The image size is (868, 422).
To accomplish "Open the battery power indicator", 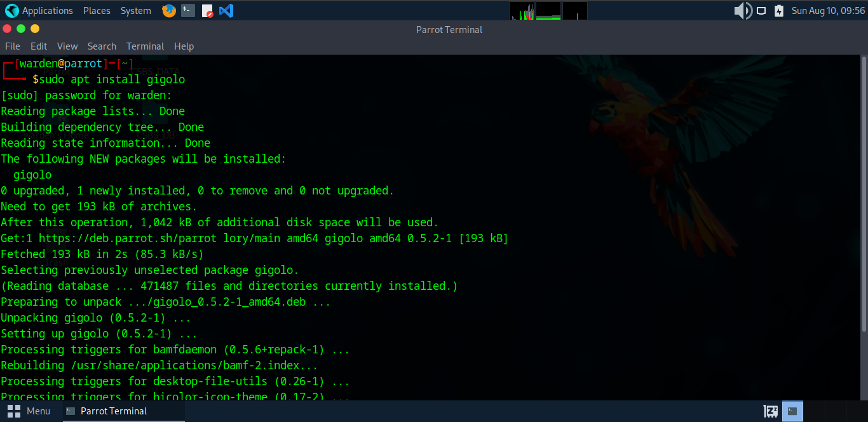I will point(779,11).
